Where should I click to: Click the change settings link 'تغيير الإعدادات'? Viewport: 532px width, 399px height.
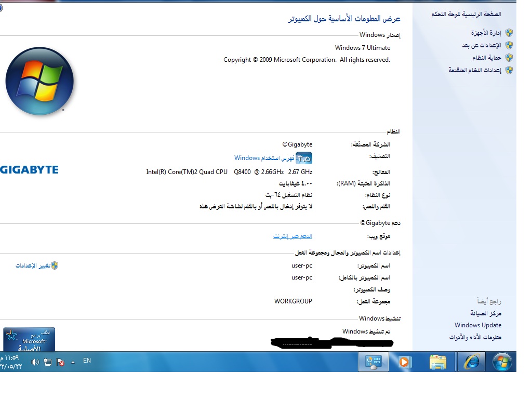coord(33,265)
